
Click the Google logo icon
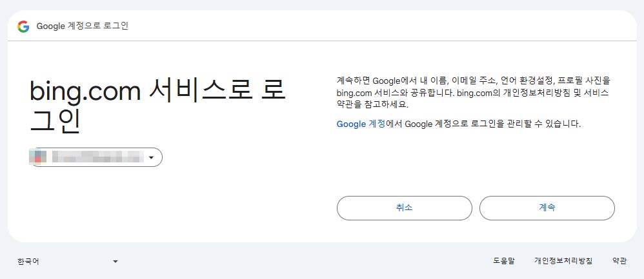[23, 26]
